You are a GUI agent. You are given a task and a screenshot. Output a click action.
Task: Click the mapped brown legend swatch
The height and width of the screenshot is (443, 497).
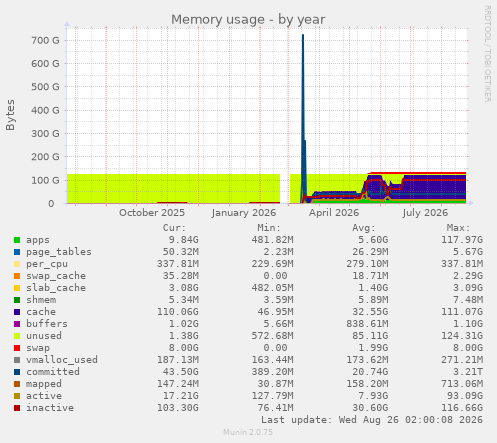coord(17,384)
